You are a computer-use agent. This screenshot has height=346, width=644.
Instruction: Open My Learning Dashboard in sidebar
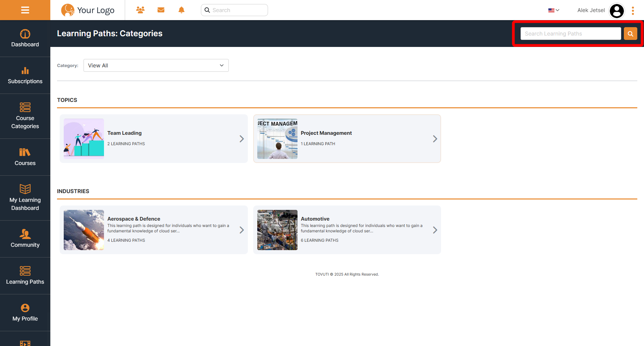pyautogui.click(x=25, y=198)
